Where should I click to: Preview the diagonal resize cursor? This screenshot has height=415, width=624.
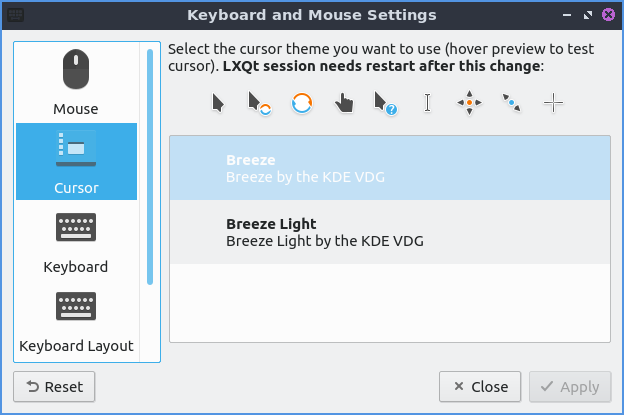coord(511,103)
